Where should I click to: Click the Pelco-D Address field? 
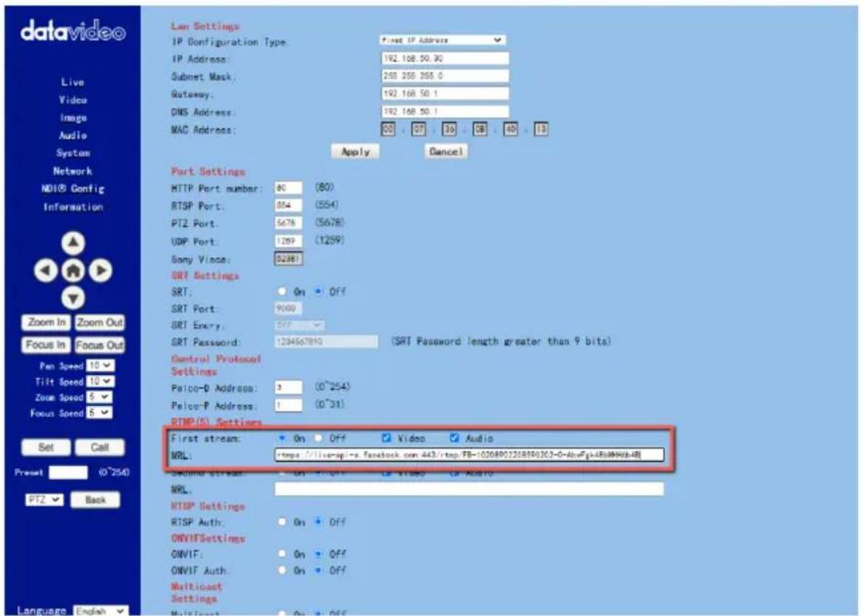tap(288, 387)
